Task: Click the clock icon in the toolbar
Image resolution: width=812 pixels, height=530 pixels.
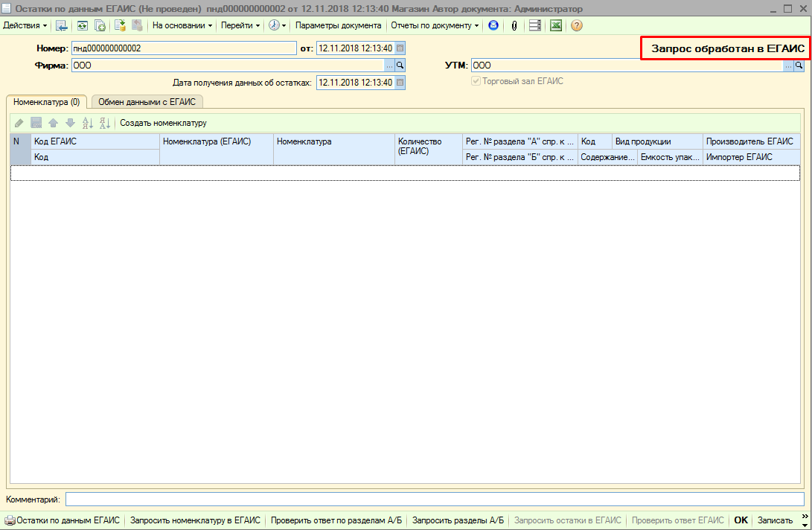Action: [274, 25]
